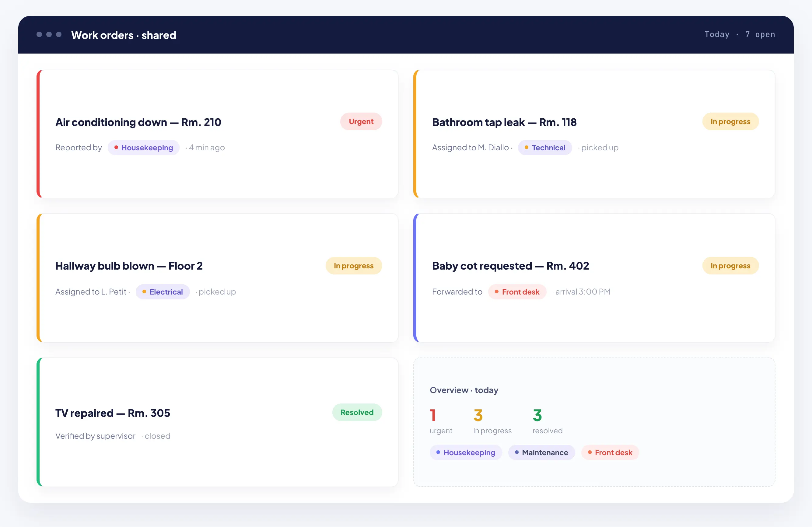The width and height of the screenshot is (812, 527).
Task: Click the 'Overview · today' heading
Action: 464,390
